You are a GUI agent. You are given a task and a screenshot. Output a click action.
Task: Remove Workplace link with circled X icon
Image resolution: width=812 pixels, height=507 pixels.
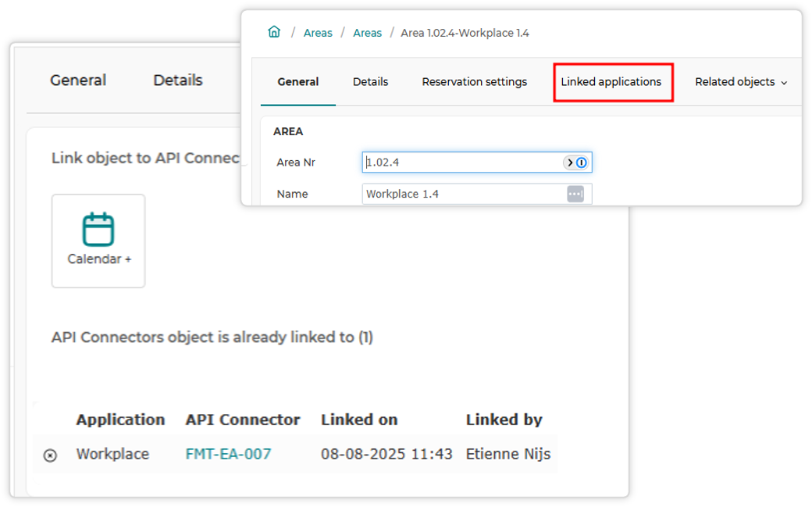tap(50, 455)
